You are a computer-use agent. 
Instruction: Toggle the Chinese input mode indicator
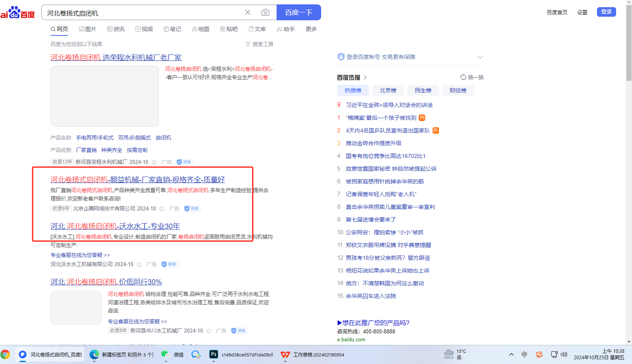click(524, 354)
